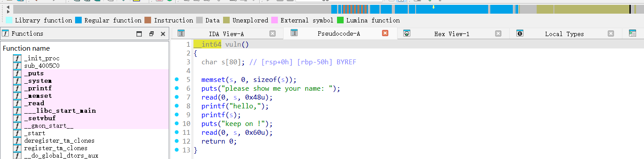This screenshot has height=159, width=644.
Task: Switch to the Hex View-1 tab
Action: point(452,34)
